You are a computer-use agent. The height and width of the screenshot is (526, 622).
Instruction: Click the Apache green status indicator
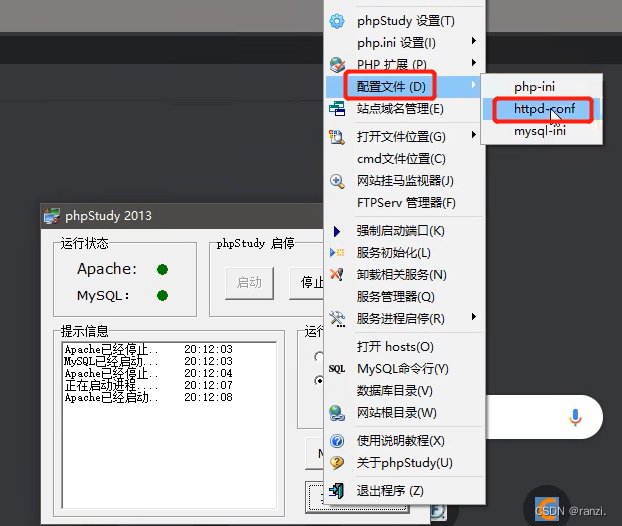pyautogui.click(x=162, y=270)
